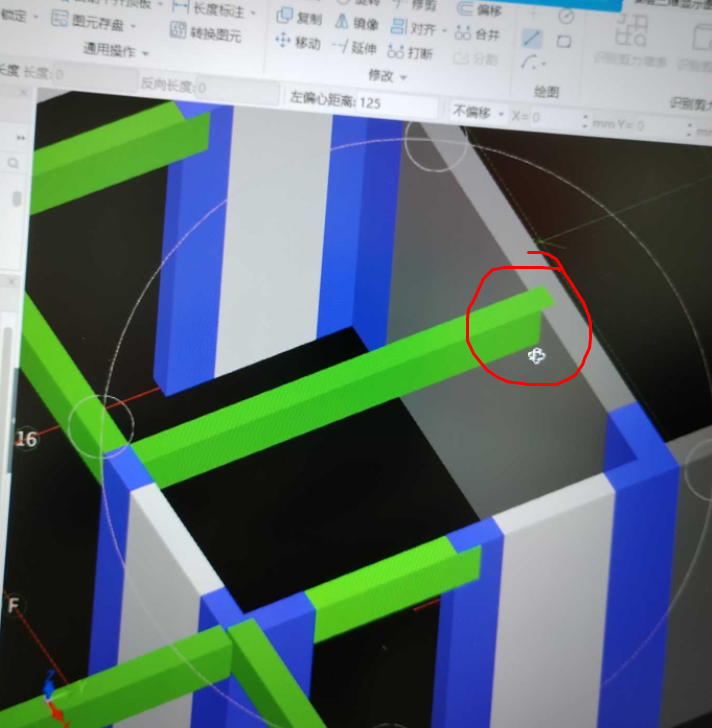Click the X= value stepper arrows
The width and height of the screenshot is (712, 728).
point(585,122)
